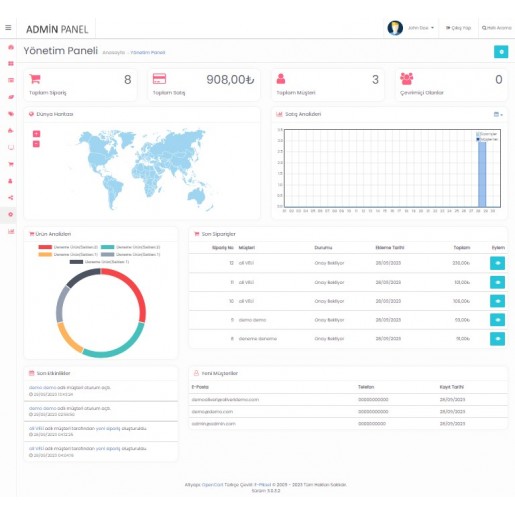Click the red segment of the donut chart
The height and width of the screenshot is (515, 515).
tap(132, 287)
